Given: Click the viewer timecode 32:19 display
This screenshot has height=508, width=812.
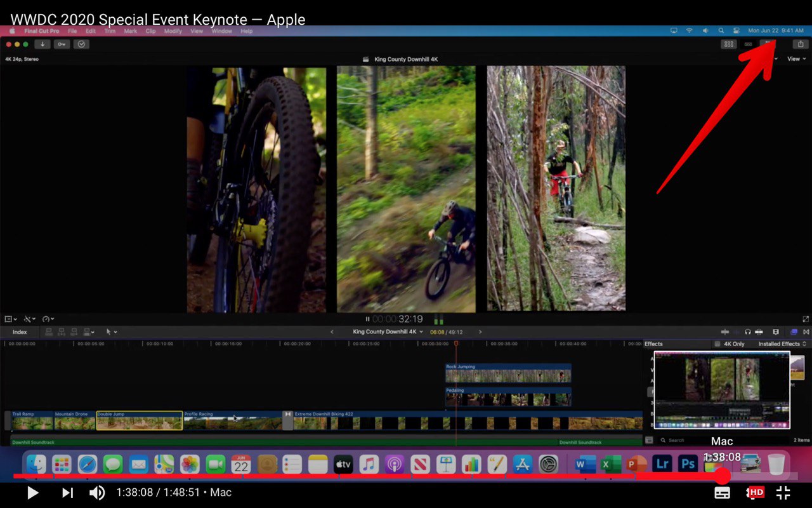Looking at the screenshot, I should click(397, 319).
